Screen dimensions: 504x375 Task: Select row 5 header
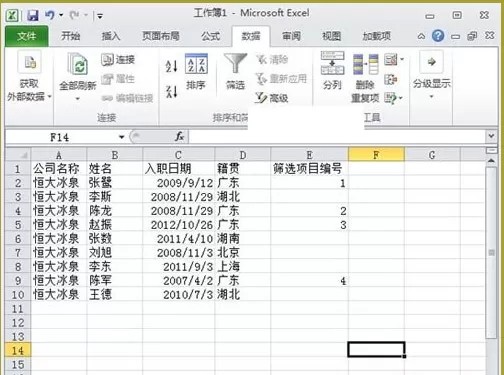(x=18, y=225)
